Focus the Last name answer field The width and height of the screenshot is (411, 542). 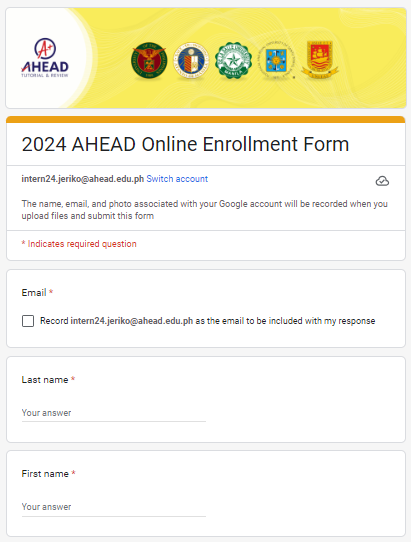(114, 413)
